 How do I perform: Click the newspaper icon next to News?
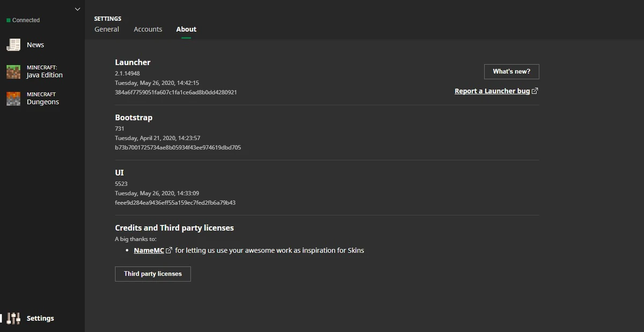pyautogui.click(x=13, y=45)
